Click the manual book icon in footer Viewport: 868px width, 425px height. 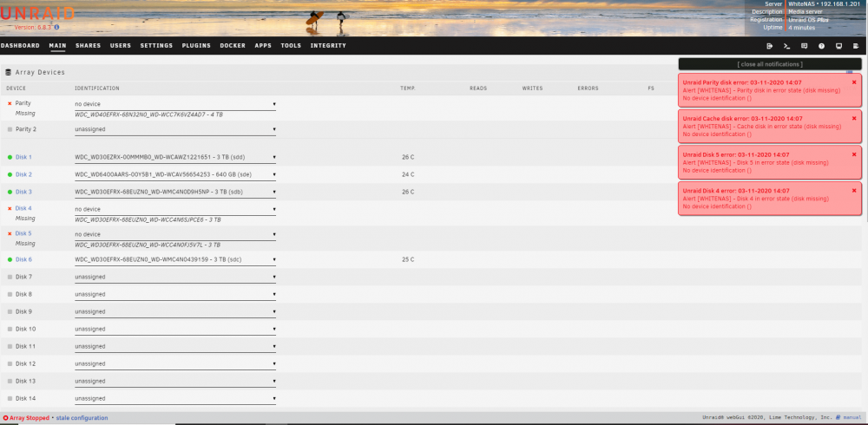838,417
